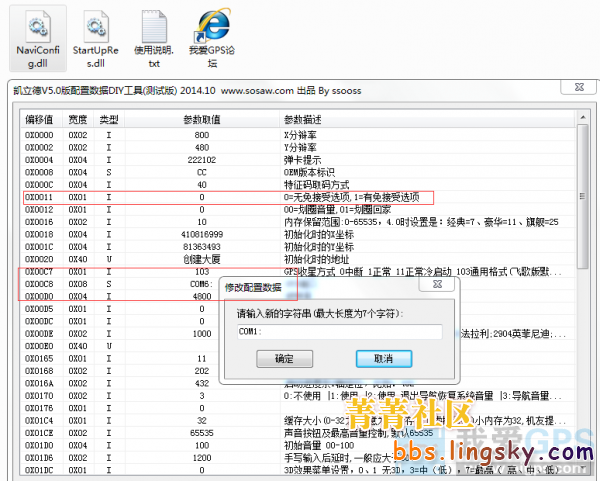600x481 pixels.
Task: Select row 0X0002 Y分辨率
Action: pos(298,147)
